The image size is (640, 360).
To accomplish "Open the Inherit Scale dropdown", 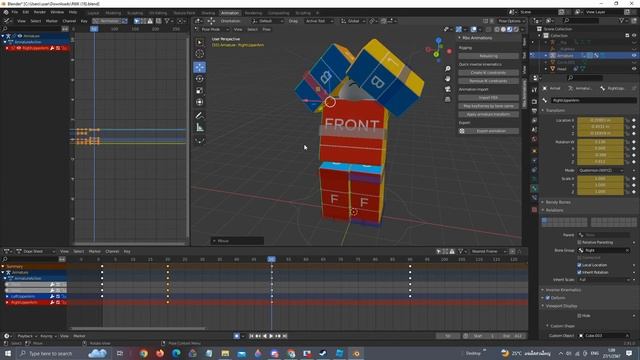I will (604, 280).
